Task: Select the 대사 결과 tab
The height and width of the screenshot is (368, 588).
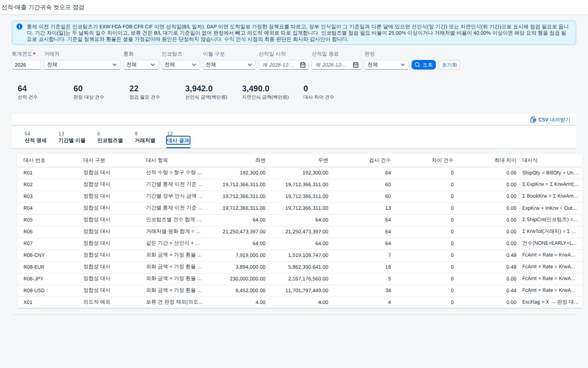Action: [x=178, y=140]
